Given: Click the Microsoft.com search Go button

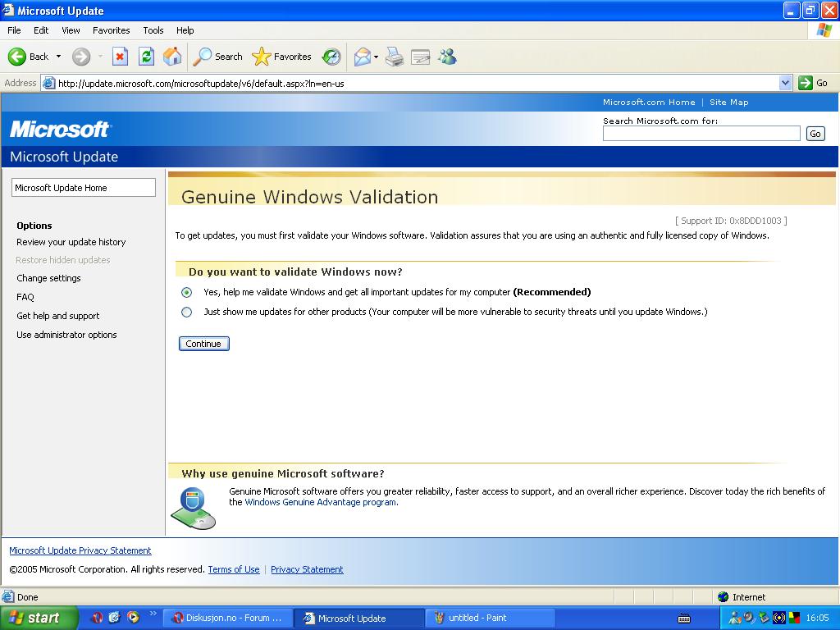Looking at the screenshot, I should (x=815, y=134).
